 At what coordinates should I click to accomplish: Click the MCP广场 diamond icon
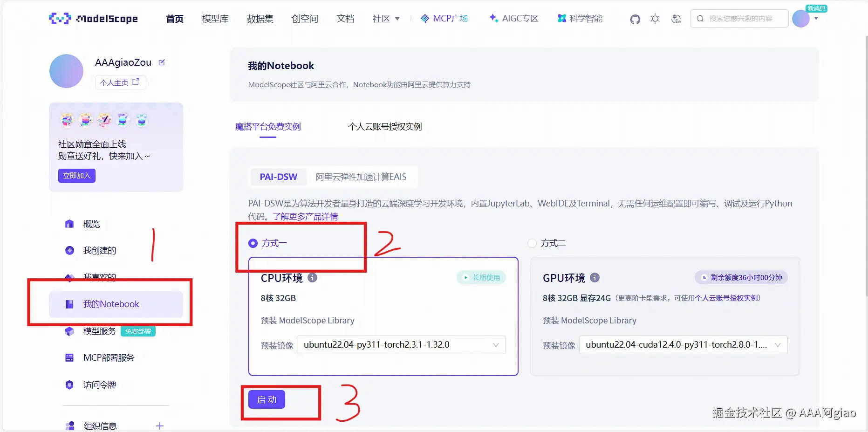(x=425, y=19)
